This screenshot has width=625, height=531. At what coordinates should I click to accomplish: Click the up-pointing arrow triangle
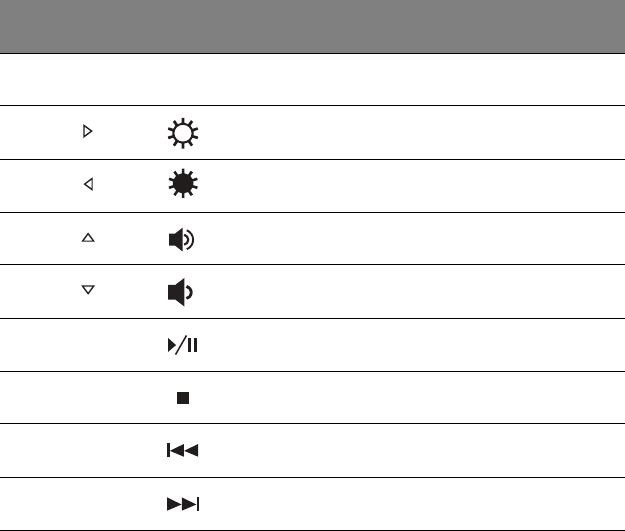pyautogui.click(x=87, y=238)
